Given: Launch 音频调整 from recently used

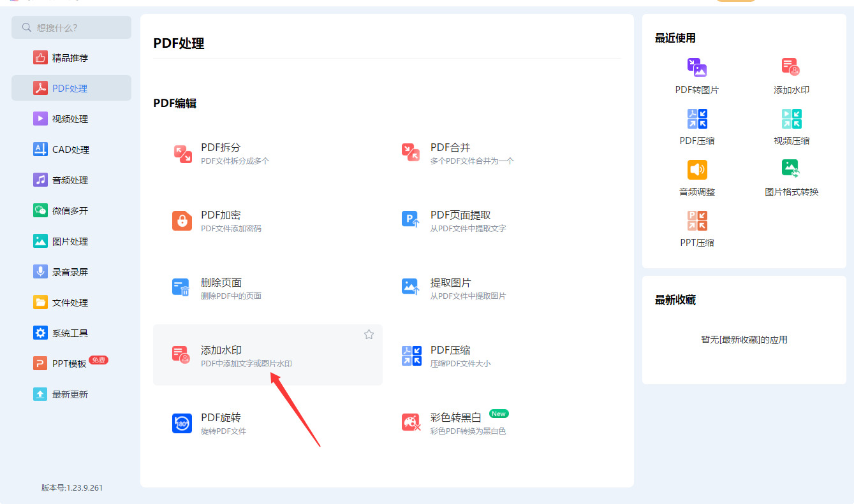Looking at the screenshot, I should pos(697,178).
